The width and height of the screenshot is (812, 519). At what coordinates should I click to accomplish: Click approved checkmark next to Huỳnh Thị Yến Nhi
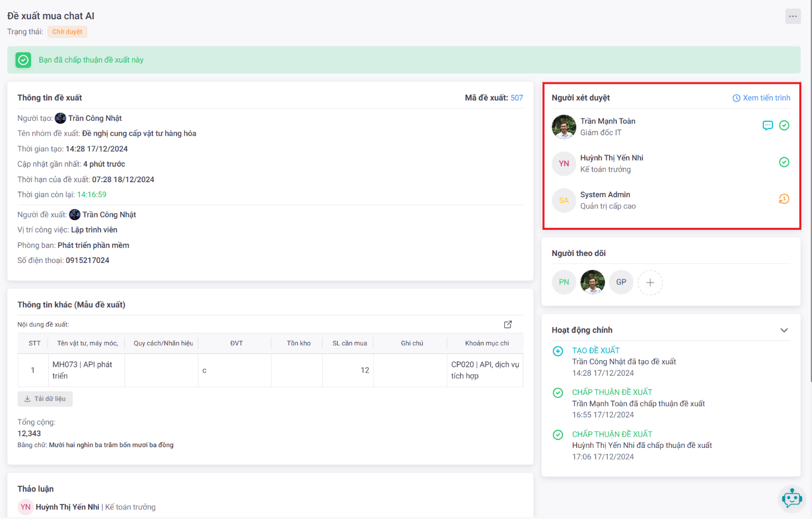(x=784, y=162)
